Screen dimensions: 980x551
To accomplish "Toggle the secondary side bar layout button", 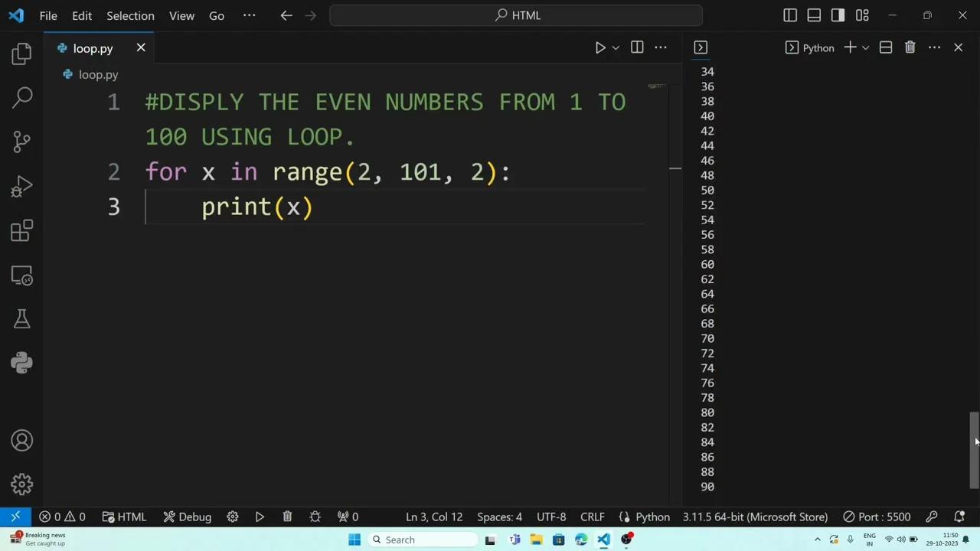I will 838,15.
